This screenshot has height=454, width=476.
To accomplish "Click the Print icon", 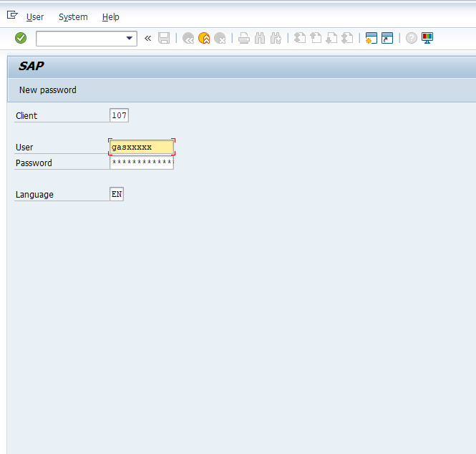I will tap(244, 38).
